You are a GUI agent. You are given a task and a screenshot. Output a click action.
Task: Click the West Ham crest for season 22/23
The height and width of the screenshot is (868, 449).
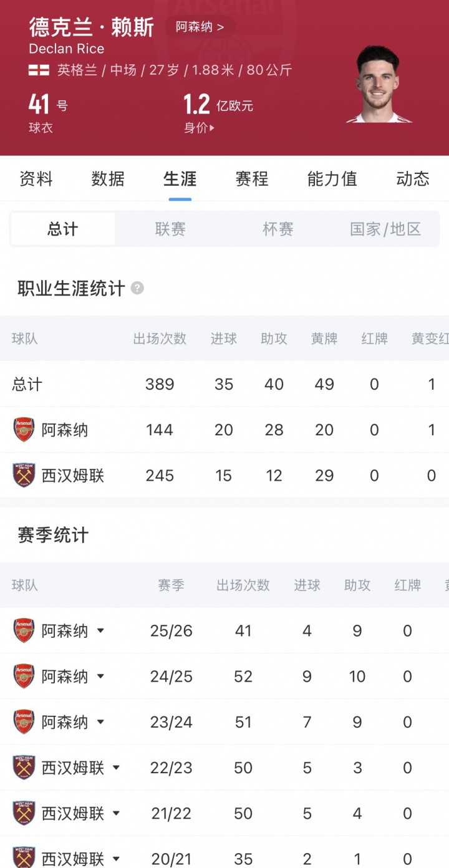(x=24, y=768)
